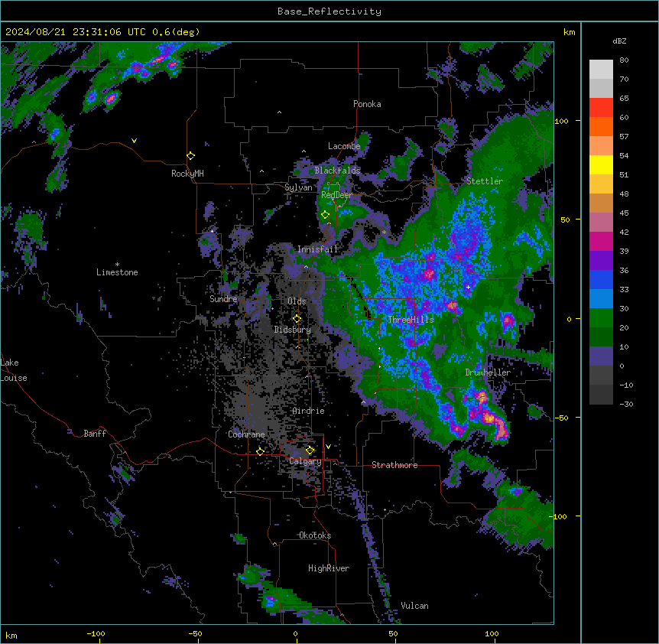Click the km unit label at bottom left
This screenshot has height=644, width=659.
click(x=11, y=636)
